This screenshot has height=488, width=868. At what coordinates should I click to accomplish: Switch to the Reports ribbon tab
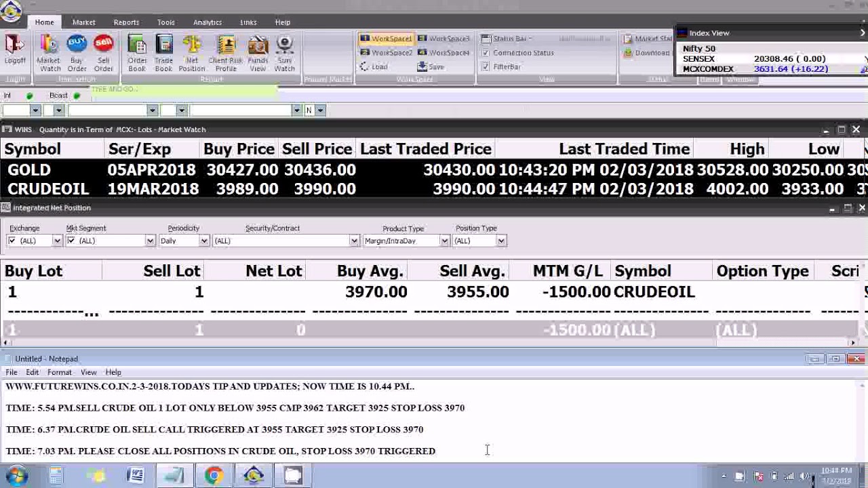click(x=126, y=22)
